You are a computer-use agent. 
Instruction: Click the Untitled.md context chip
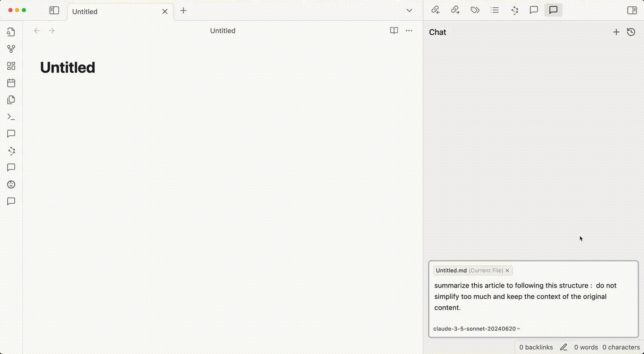click(x=473, y=271)
